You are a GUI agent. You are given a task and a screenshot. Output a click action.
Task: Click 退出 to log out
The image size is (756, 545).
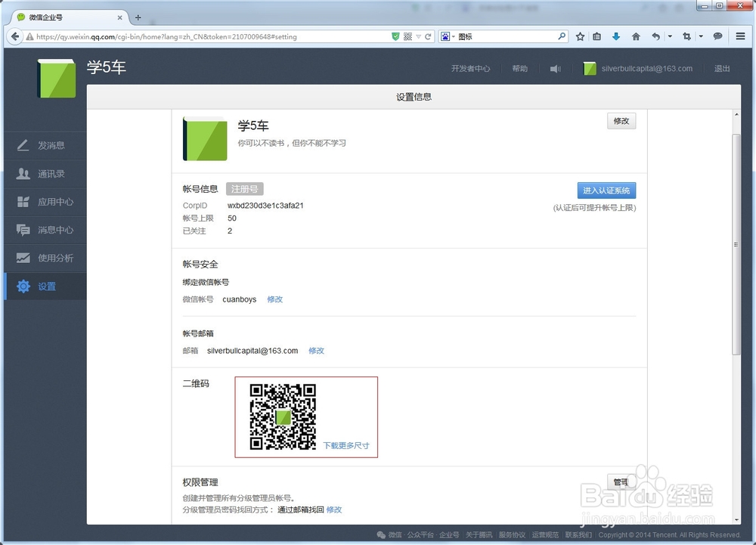(x=722, y=69)
